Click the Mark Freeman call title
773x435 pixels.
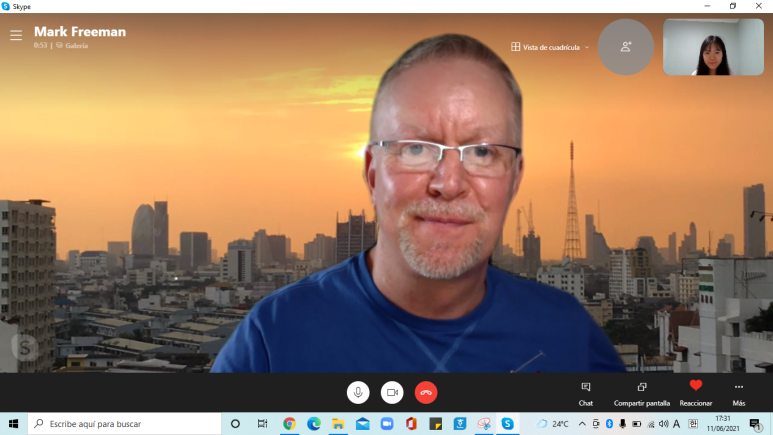pyautogui.click(x=80, y=31)
